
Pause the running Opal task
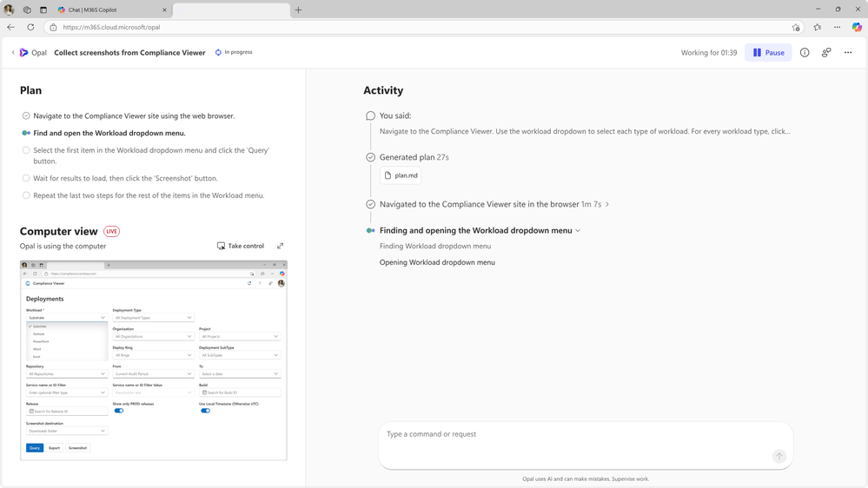coord(768,53)
